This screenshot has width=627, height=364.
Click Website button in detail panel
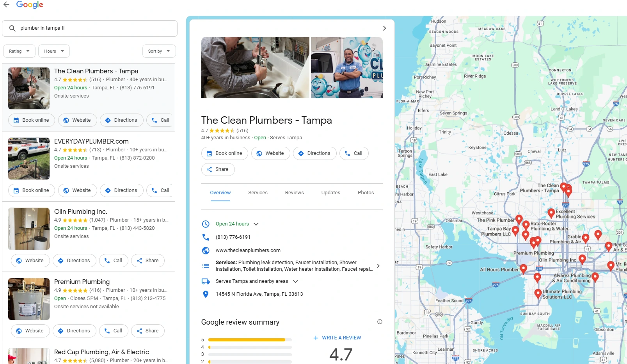pos(270,153)
